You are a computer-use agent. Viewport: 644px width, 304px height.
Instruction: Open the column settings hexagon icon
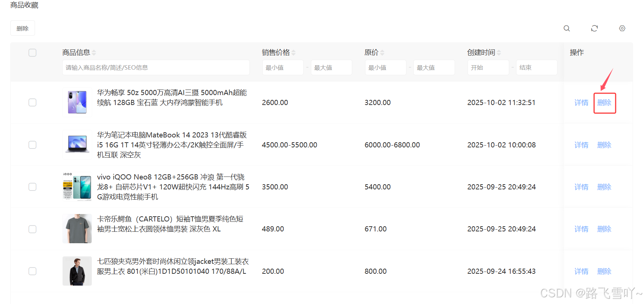pos(622,28)
